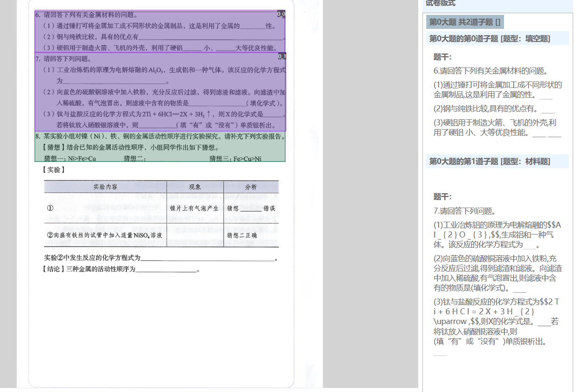Click "题干:" under the 材料题 sub-question

[x=442, y=197]
